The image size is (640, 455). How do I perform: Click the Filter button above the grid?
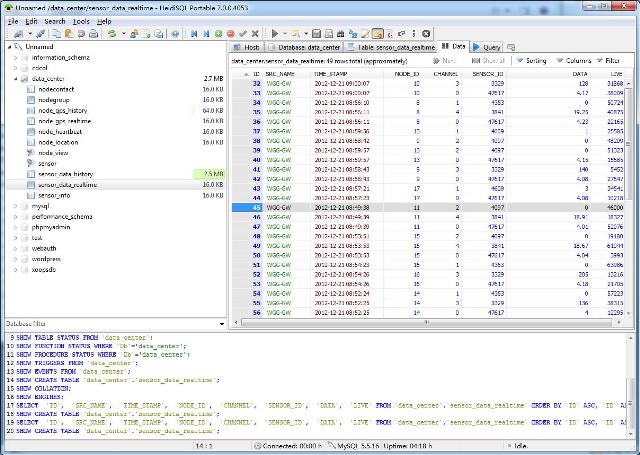click(x=607, y=61)
